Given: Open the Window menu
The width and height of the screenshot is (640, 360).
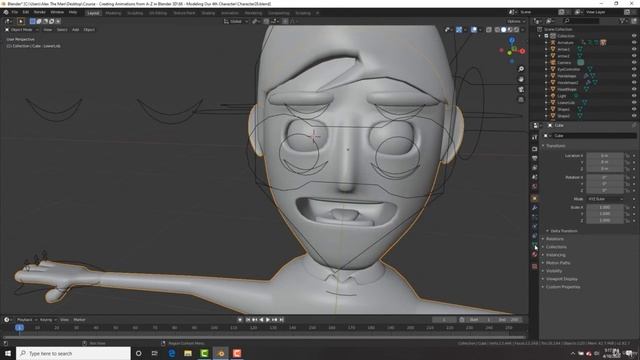Looking at the screenshot, I should coord(57,12).
